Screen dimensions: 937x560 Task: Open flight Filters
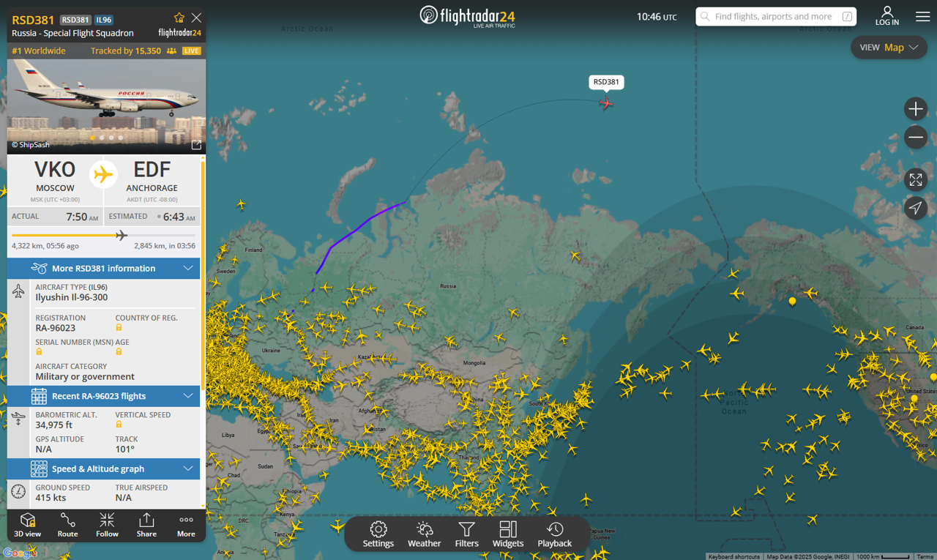(466, 534)
